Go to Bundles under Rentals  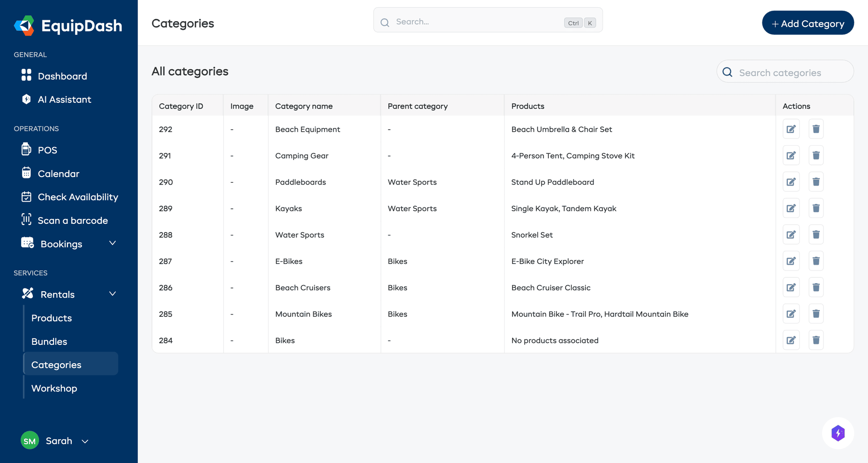pyautogui.click(x=49, y=341)
